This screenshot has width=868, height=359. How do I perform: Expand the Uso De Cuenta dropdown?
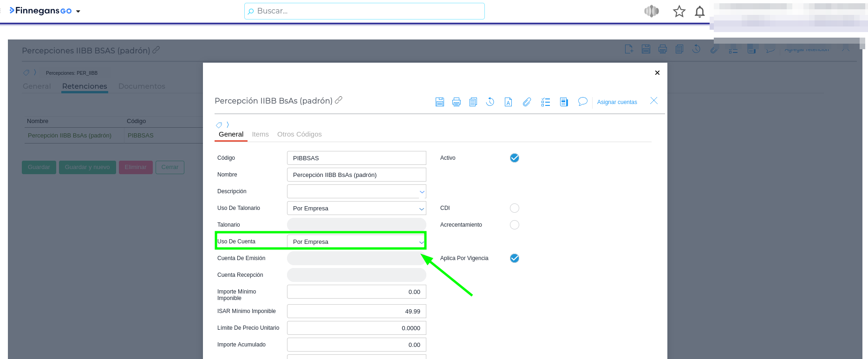point(421,242)
